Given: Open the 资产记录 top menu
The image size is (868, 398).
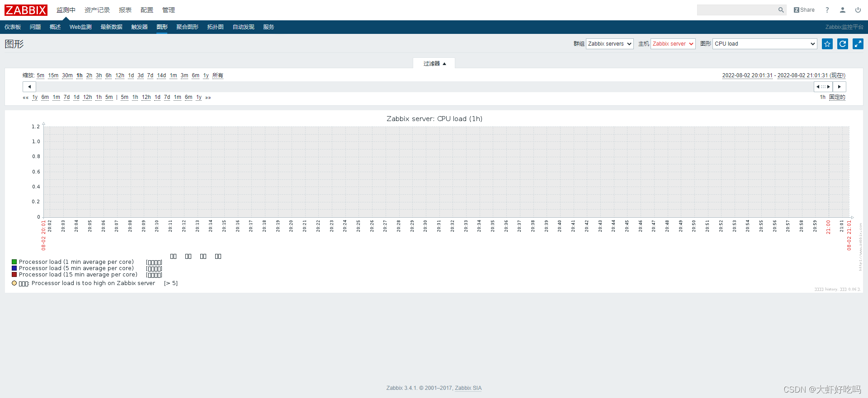Looking at the screenshot, I should tap(97, 10).
